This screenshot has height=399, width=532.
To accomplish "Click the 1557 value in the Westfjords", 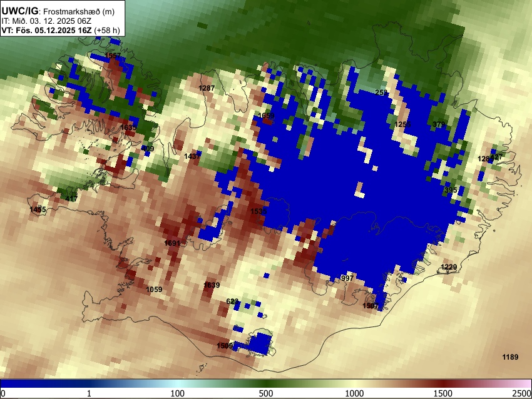I will pos(113,56).
